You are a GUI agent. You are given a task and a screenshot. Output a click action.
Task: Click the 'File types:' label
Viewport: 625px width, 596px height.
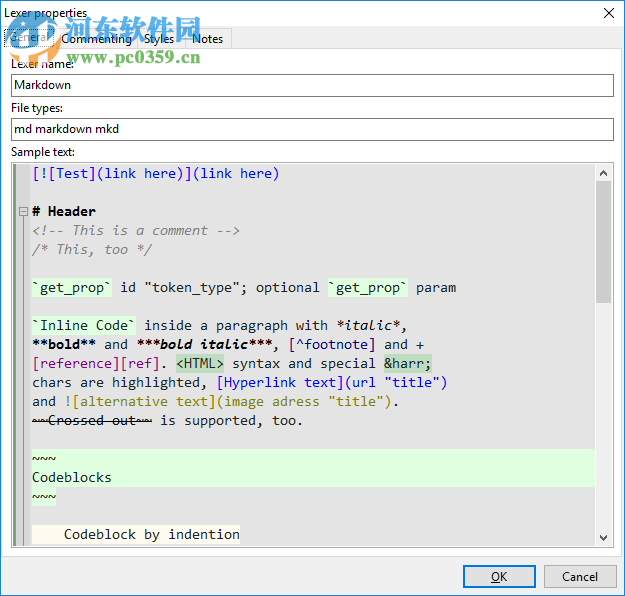coord(37,108)
